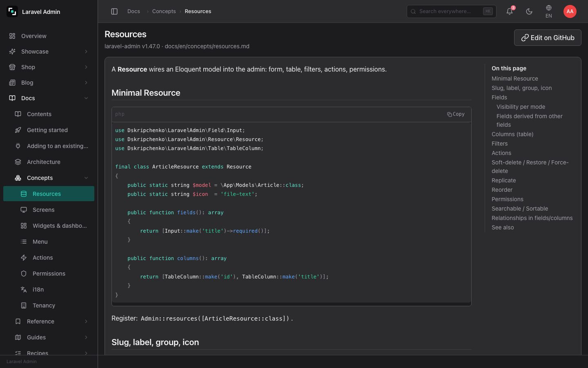Jump to See also section
The height and width of the screenshot is (368, 588).
point(503,227)
